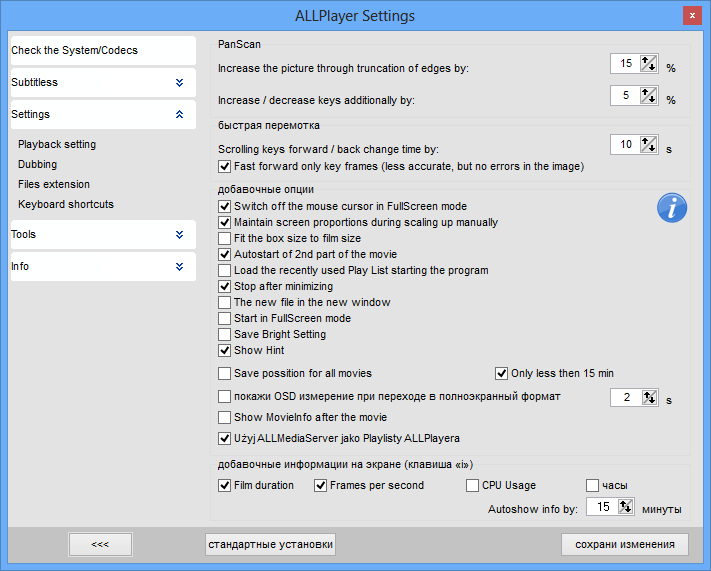Click the scrolling keys time spinner arrows

point(648,145)
